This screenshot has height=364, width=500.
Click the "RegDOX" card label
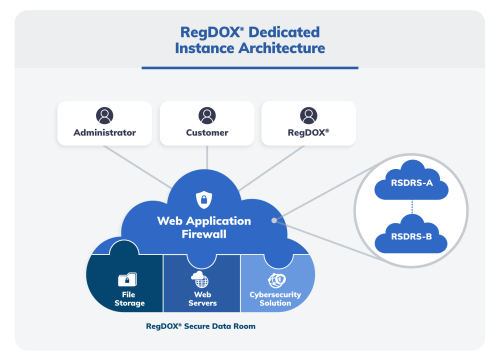(308, 133)
